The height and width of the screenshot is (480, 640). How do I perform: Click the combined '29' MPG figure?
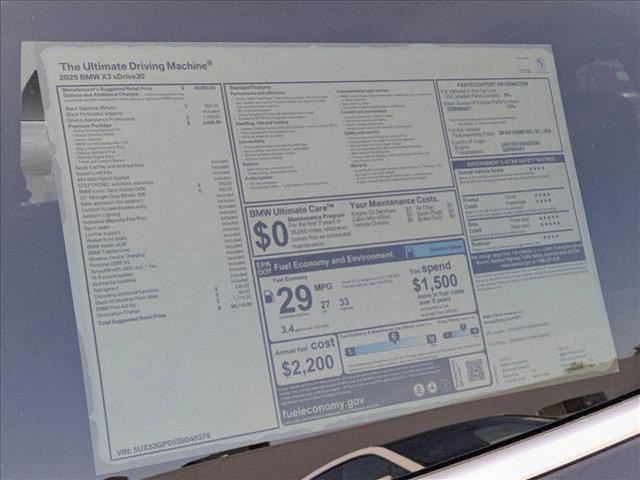point(294,300)
